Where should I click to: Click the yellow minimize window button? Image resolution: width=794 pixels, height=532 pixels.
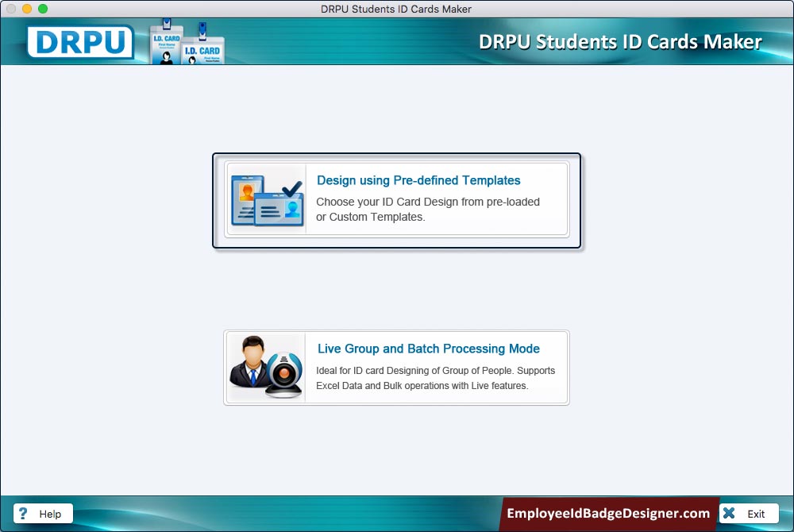[x=27, y=9]
